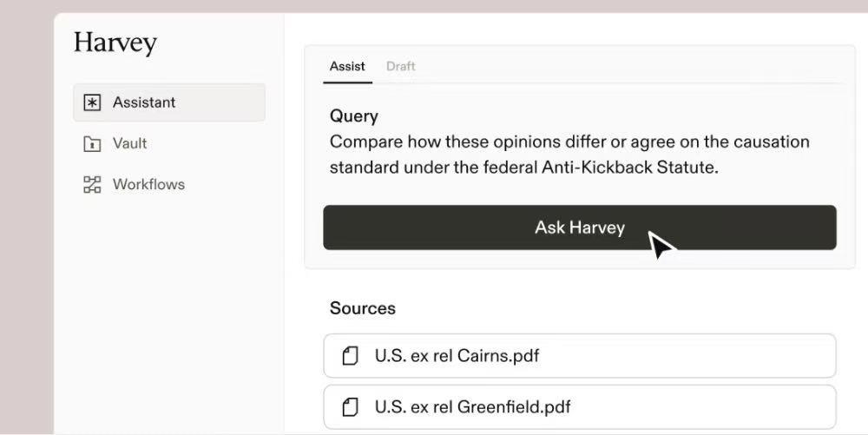
Task: Switch to the Assist tab
Action: point(347,66)
